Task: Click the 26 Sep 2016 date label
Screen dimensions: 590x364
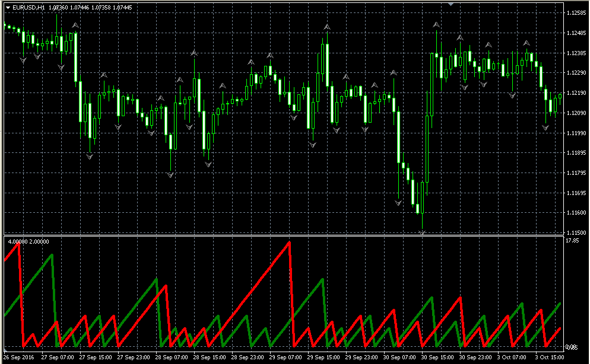Action: (19, 357)
